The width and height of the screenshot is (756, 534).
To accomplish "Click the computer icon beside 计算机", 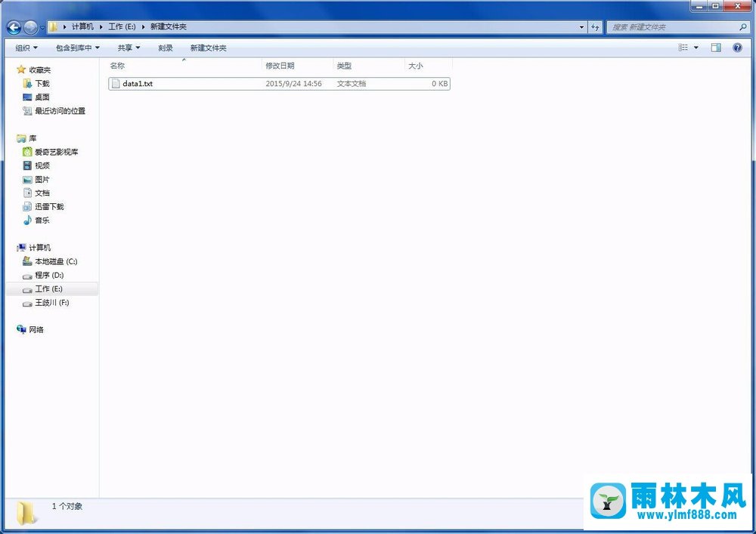I will [21, 248].
